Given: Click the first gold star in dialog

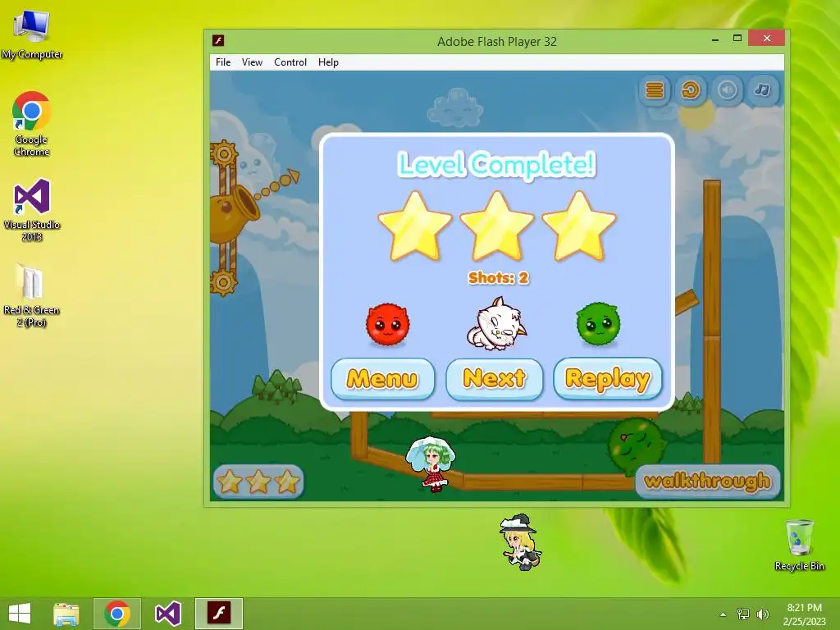Looking at the screenshot, I should [x=414, y=226].
